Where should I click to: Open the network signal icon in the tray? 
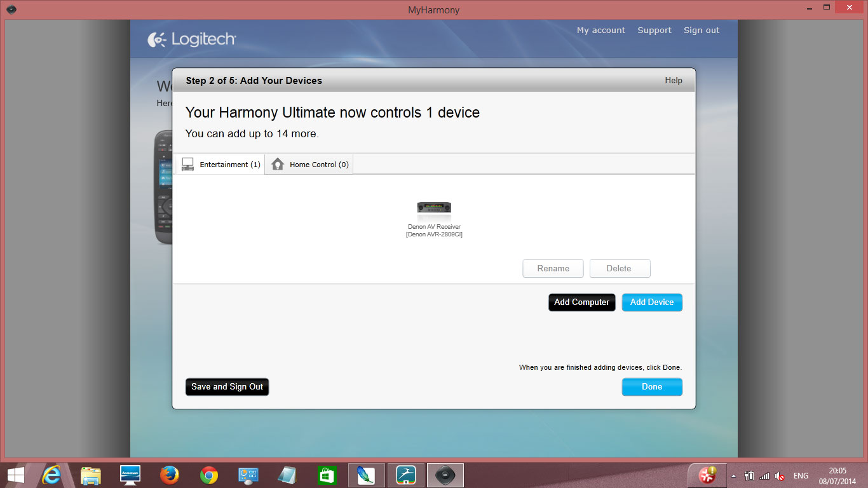tap(764, 476)
